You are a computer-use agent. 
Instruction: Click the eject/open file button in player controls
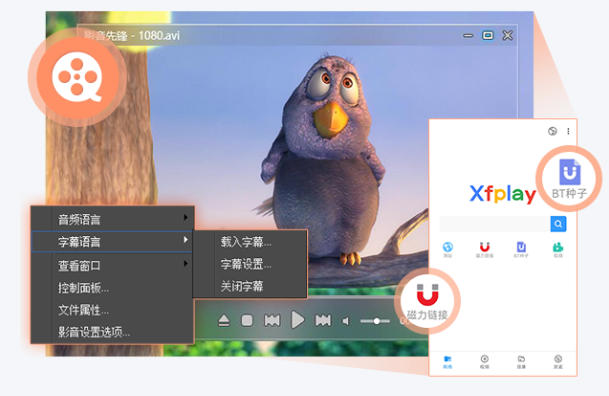[224, 321]
